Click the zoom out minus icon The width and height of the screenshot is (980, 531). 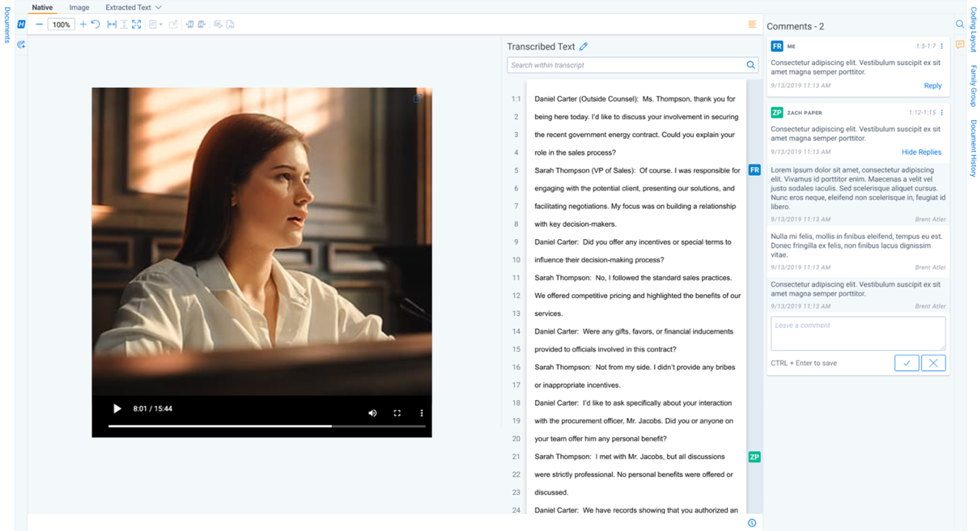[39, 25]
